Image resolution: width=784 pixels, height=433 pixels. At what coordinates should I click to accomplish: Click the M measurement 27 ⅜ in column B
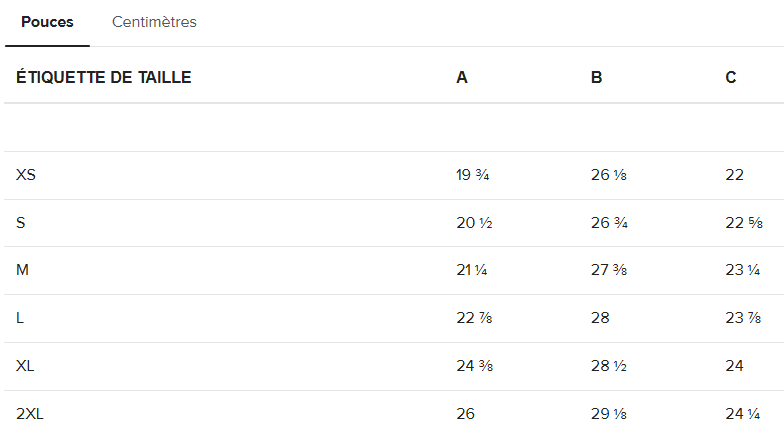click(x=608, y=270)
